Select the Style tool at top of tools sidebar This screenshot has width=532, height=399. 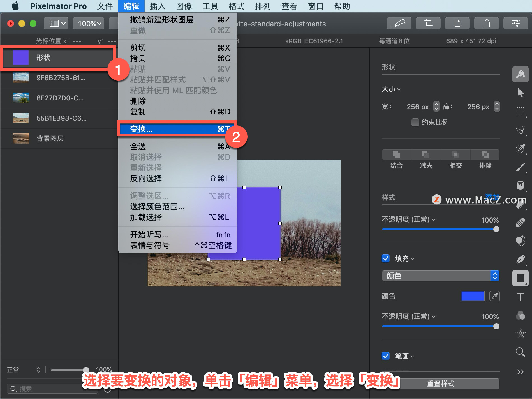click(x=520, y=74)
